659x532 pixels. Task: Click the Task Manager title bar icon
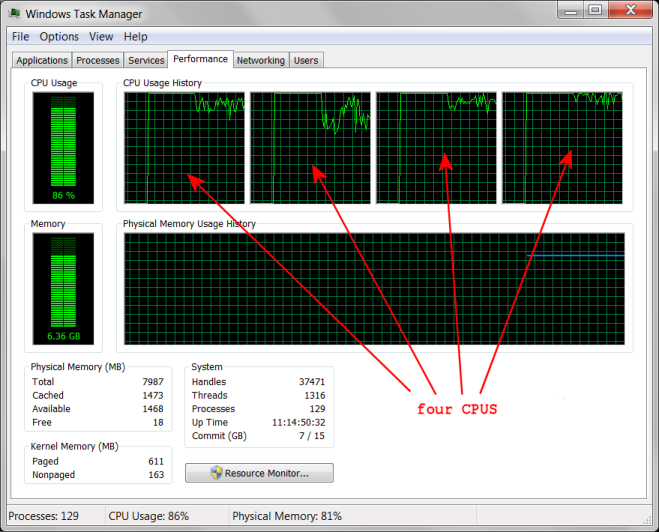point(14,13)
